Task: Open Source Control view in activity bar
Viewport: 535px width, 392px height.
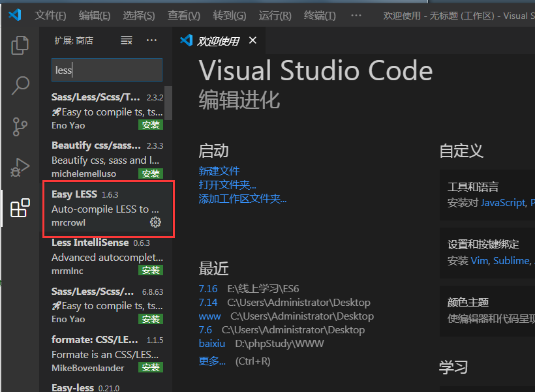Action: 20,127
